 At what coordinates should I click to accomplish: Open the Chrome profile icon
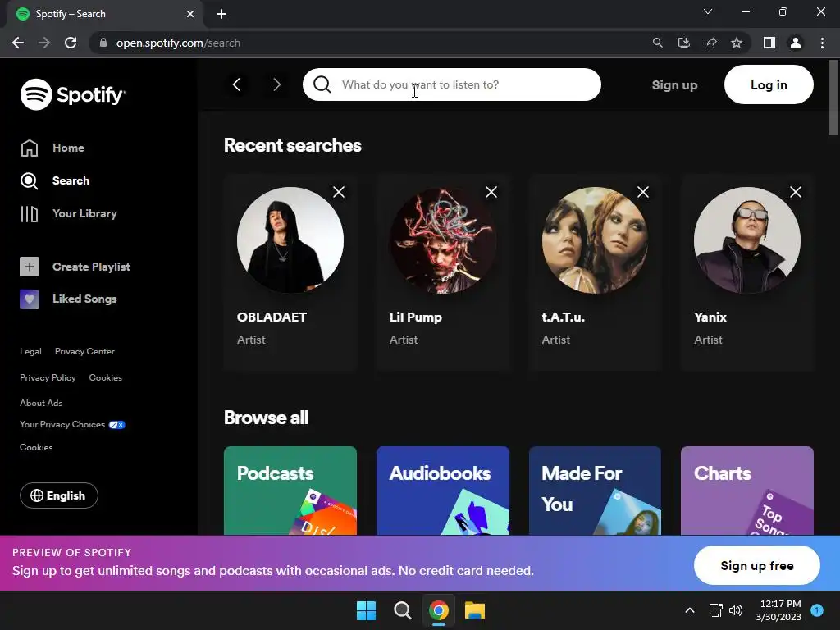[796, 43]
